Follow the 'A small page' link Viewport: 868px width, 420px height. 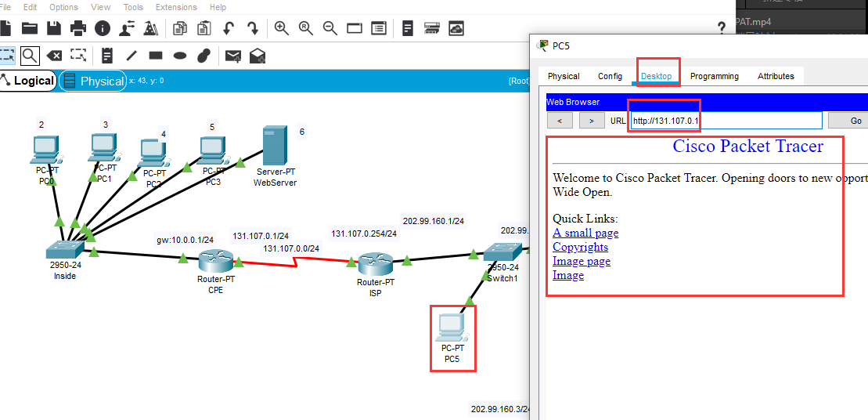point(585,233)
